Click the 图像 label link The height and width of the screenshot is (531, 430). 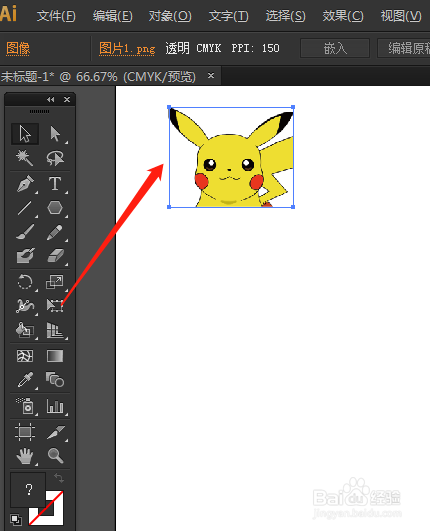point(18,48)
